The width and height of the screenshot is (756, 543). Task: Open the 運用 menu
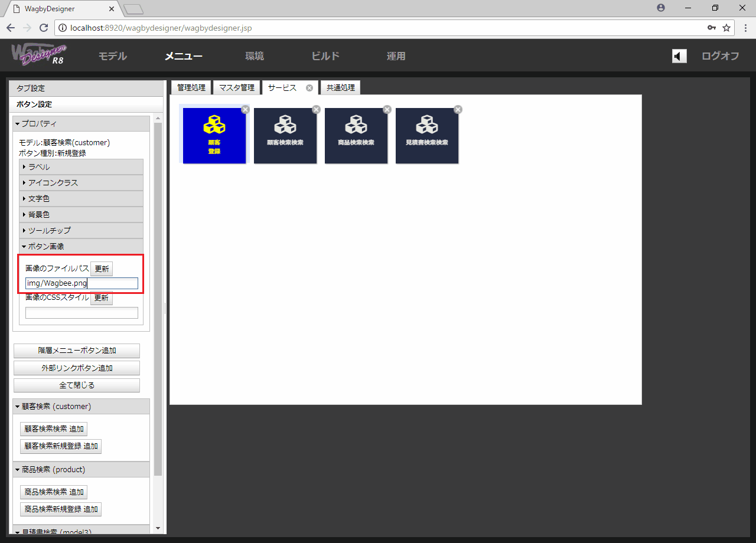click(x=396, y=56)
